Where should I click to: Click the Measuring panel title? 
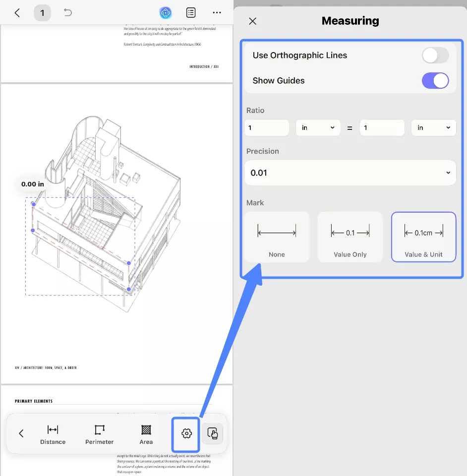tap(350, 21)
